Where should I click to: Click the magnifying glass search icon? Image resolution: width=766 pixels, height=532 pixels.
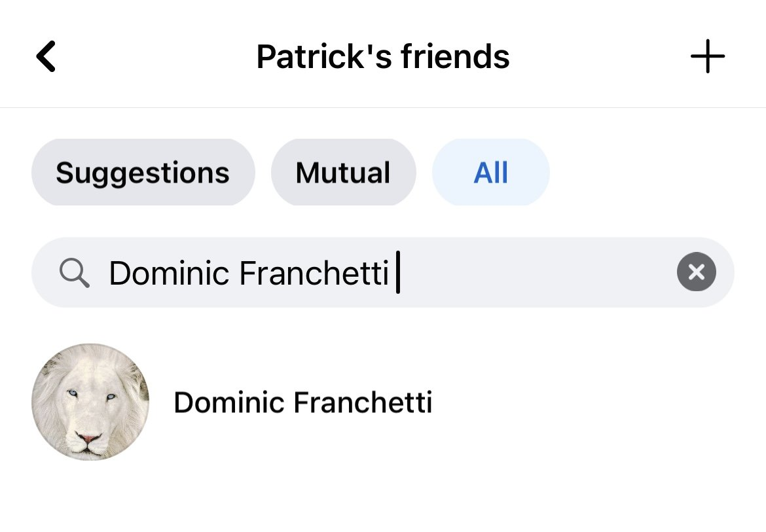(74, 273)
